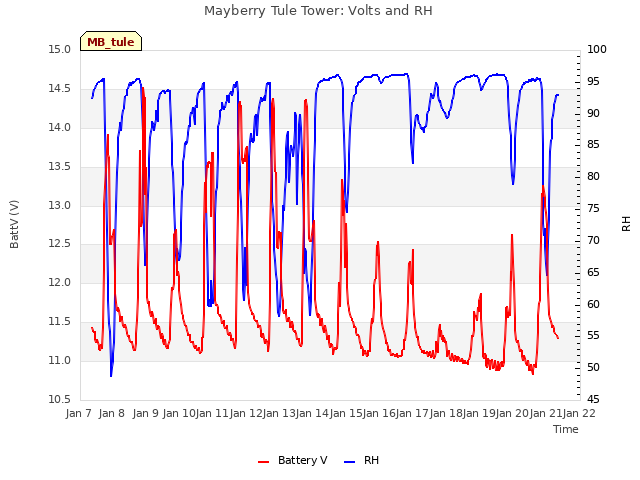Click the 65 RH tick label
The width and height of the screenshot is (640, 480).
(x=593, y=272)
